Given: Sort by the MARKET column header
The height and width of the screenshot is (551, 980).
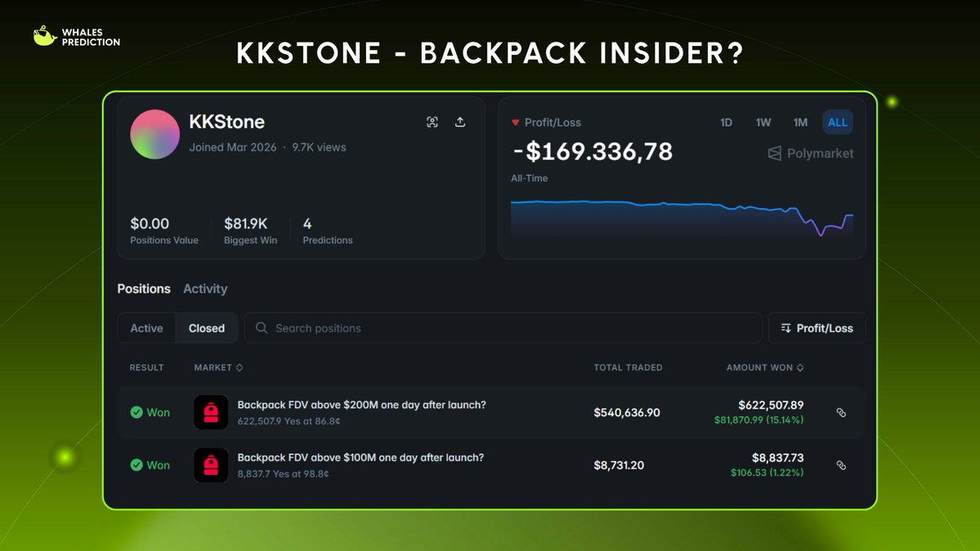Looking at the screenshot, I should pos(218,368).
